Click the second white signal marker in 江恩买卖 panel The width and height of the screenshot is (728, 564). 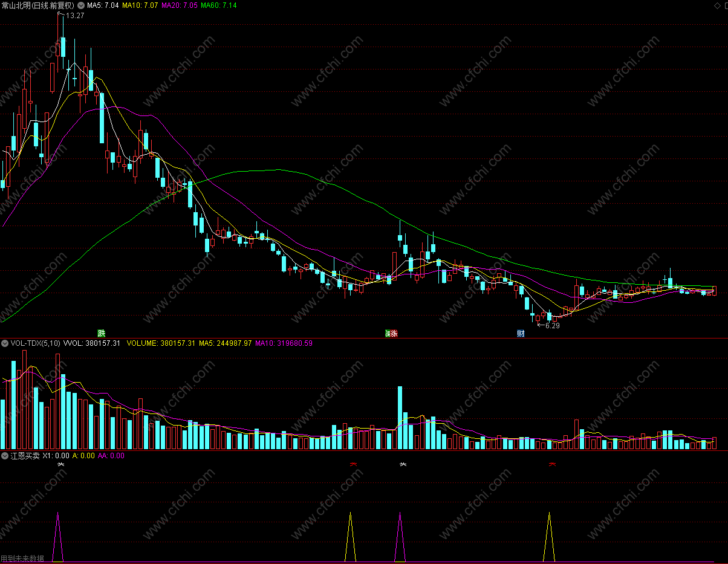pos(403,464)
